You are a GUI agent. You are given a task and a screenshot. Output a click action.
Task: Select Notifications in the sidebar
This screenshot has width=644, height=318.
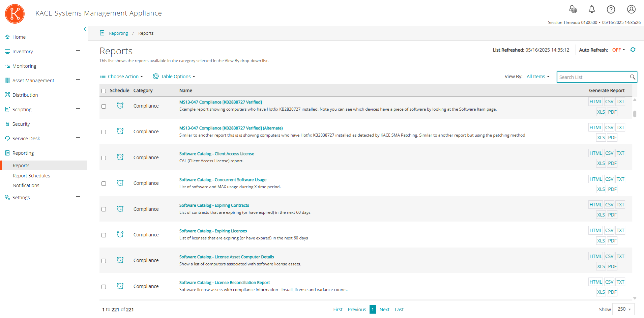26,185
